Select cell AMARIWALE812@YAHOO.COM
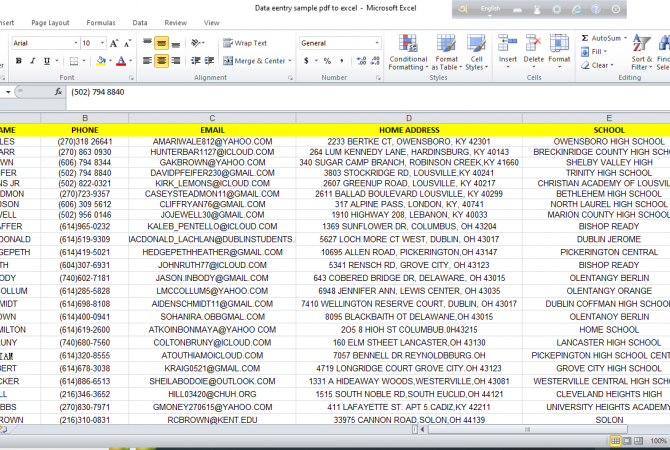 click(212, 141)
